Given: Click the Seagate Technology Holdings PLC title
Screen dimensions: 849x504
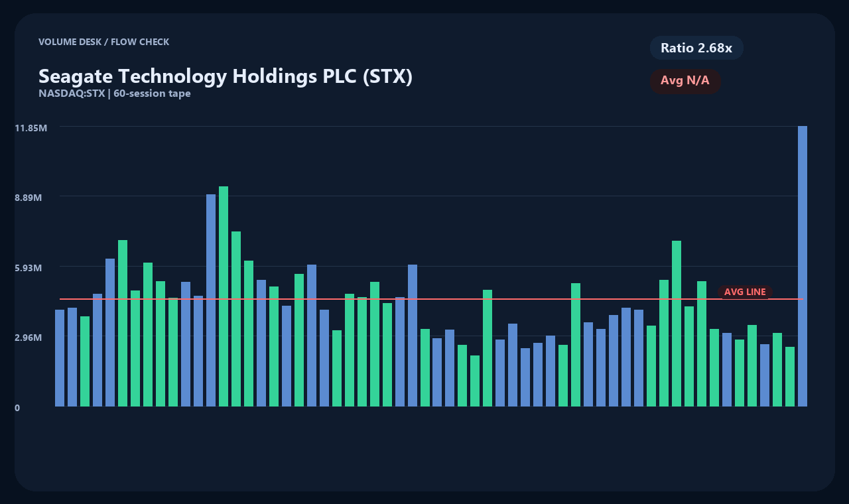Looking at the screenshot, I should [x=226, y=76].
